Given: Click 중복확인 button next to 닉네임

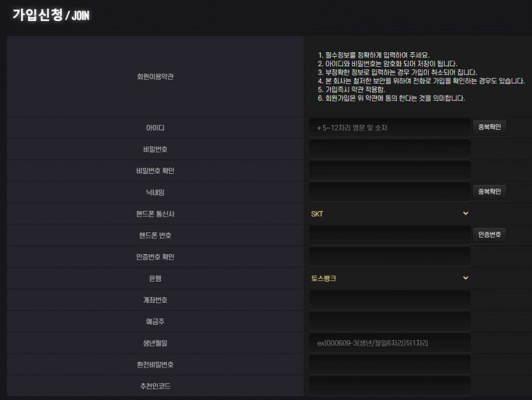Looking at the screenshot, I should pos(489,192).
